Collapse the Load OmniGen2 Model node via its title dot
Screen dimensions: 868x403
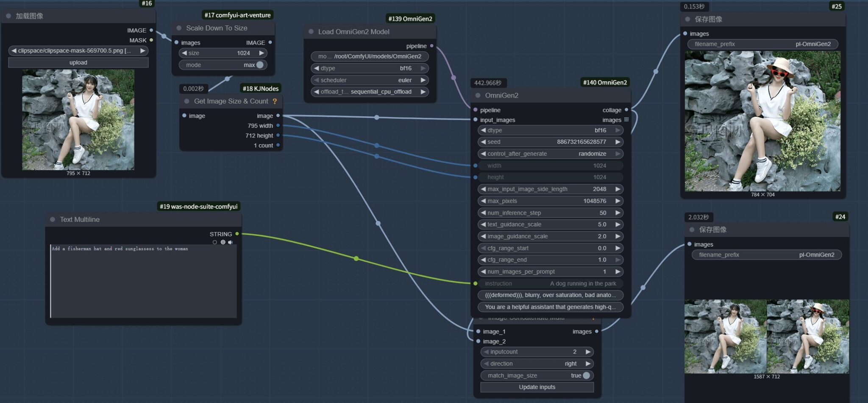point(311,32)
